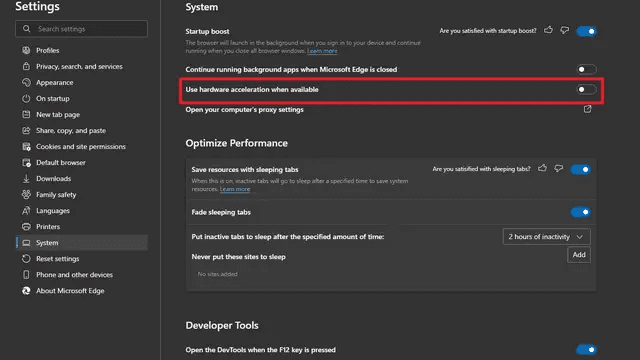Click the Optimize Performance heading

[236, 143]
